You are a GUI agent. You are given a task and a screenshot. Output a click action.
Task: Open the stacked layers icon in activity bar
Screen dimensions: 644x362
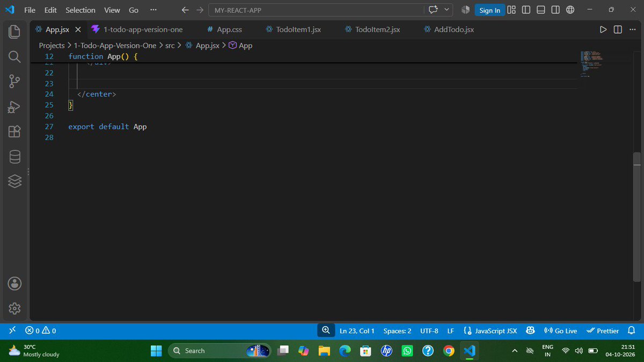tap(14, 182)
